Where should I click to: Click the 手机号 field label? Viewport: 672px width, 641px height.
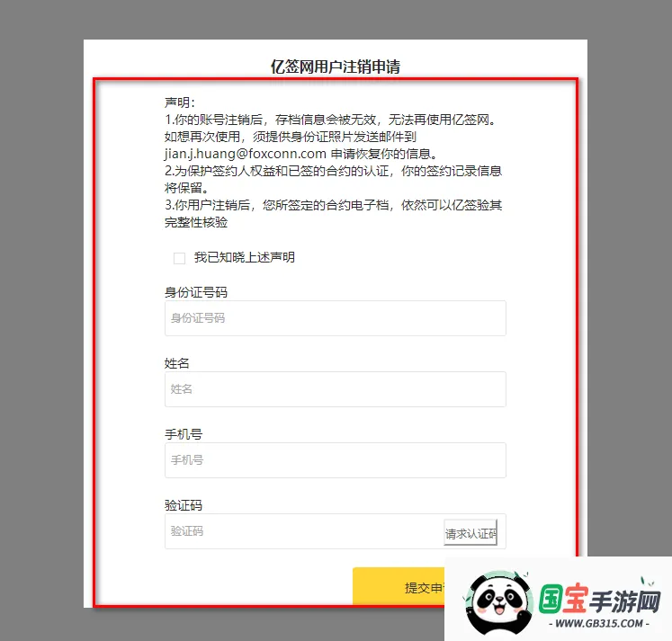pyautogui.click(x=184, y=434)
